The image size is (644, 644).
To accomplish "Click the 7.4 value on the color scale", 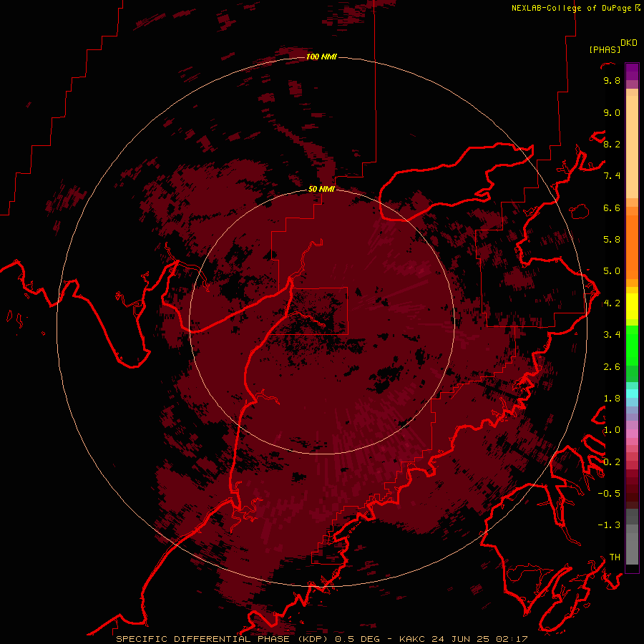I will point(612,176).
